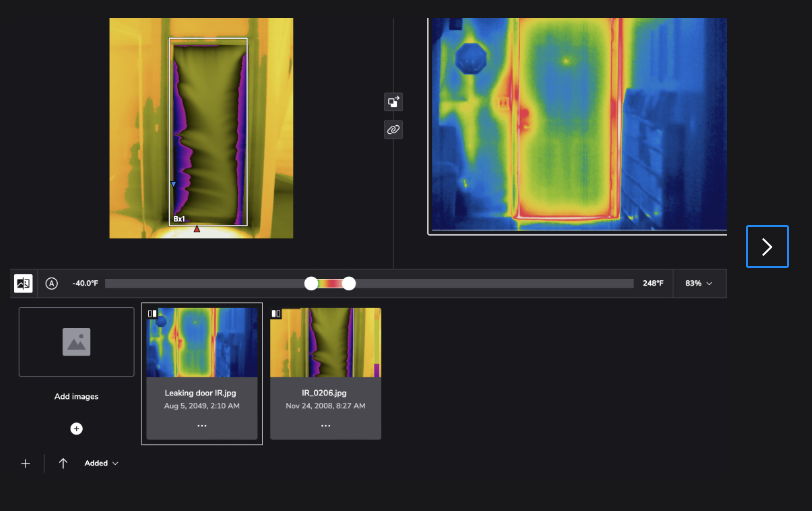The height and width of the screenshot is (511, 812).
Task: Select the Leaking door IR.jpg thumbnail
Action: click(x=202, y=342)
